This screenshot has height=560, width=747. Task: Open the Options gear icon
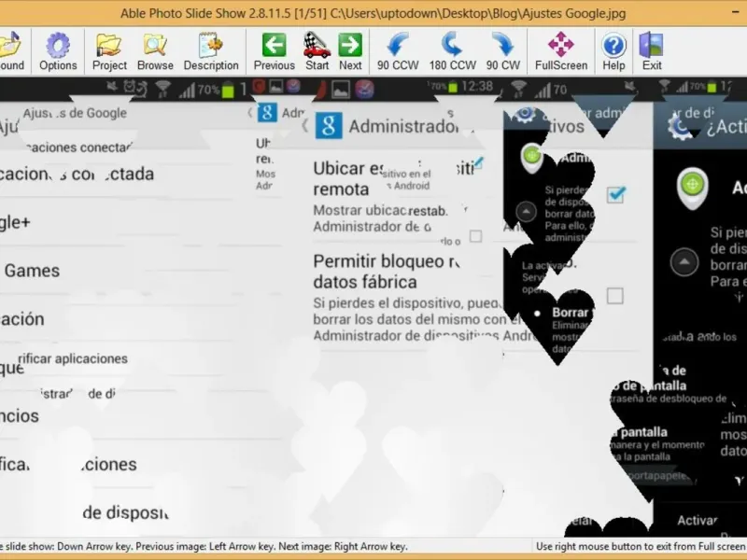pyautogui.click(x=58, y=51)
